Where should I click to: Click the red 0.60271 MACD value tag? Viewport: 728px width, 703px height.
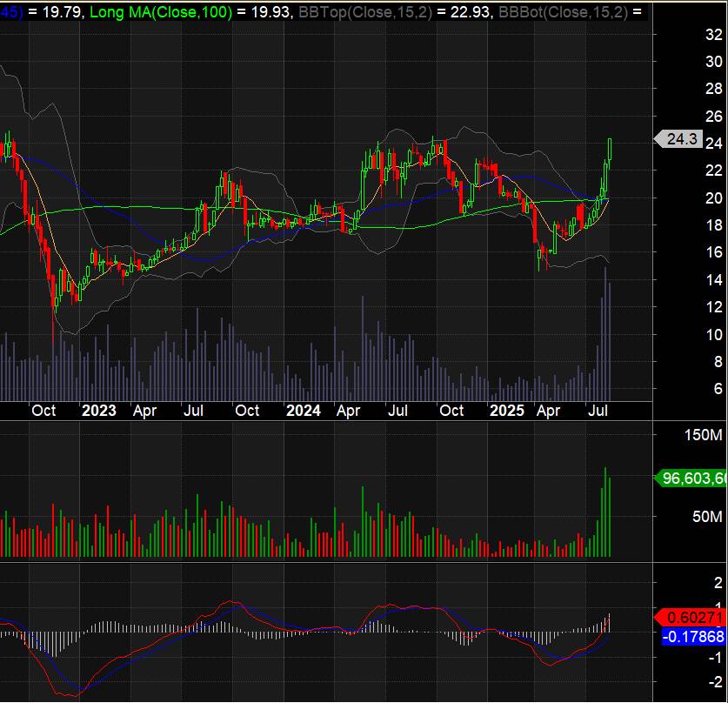pyautogui.click(x=693, y=616)
